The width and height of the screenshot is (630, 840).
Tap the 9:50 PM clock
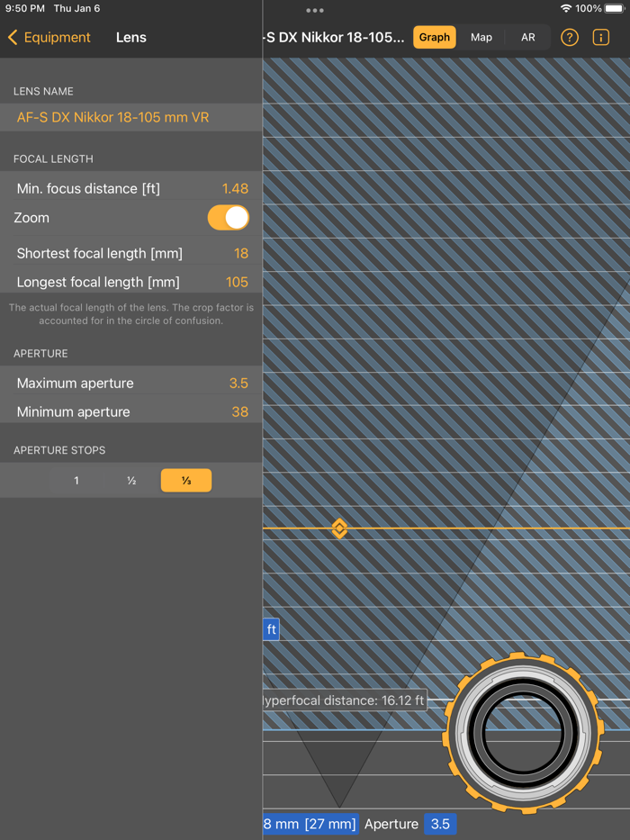(25, 9)
